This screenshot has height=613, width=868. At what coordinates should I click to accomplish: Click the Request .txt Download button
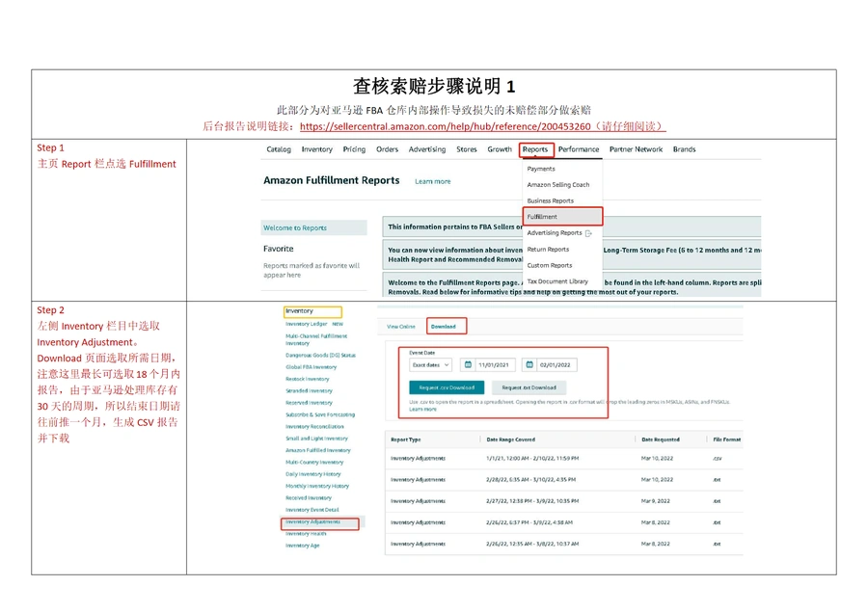(x=529, y=387)
